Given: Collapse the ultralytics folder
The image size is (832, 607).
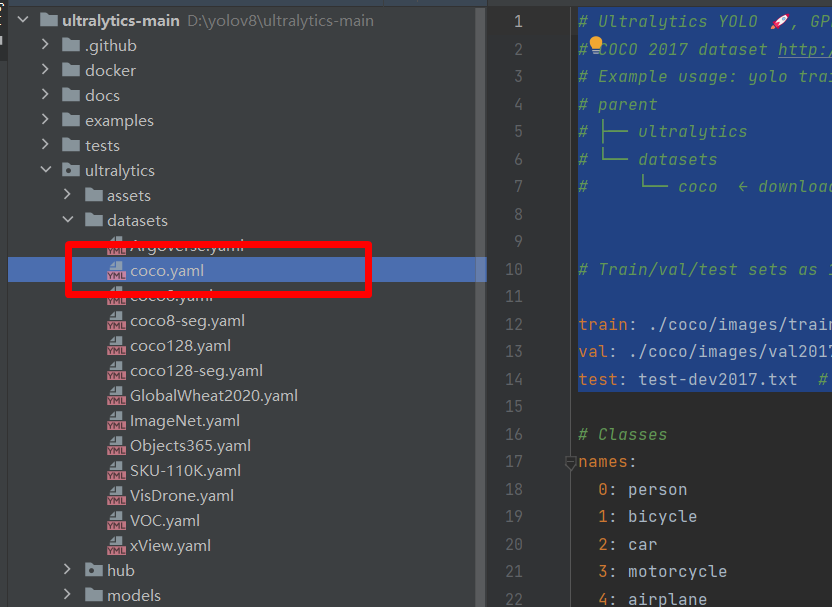Looking at the screenshot, I should (46, 170).
